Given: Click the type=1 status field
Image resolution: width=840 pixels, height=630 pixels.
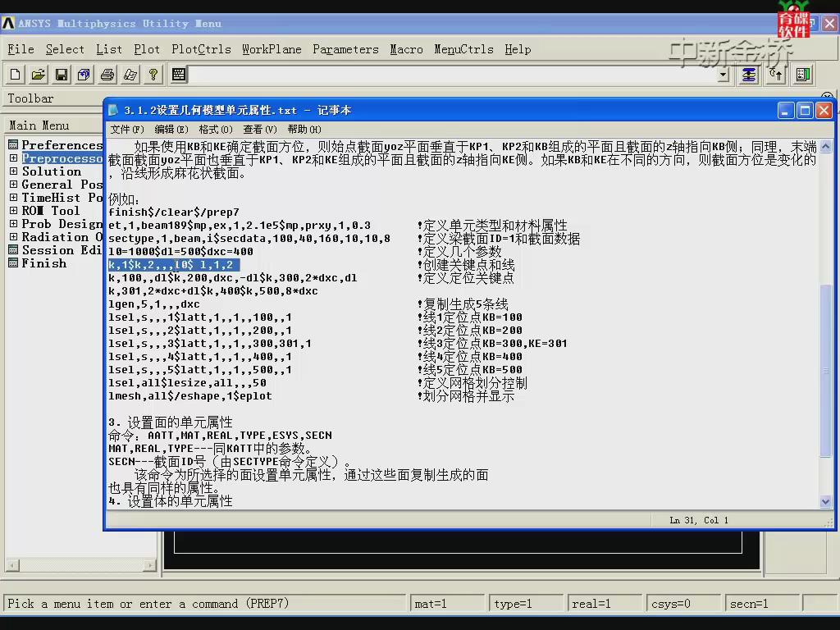Looking at the screenshot, I should point(526,604).
